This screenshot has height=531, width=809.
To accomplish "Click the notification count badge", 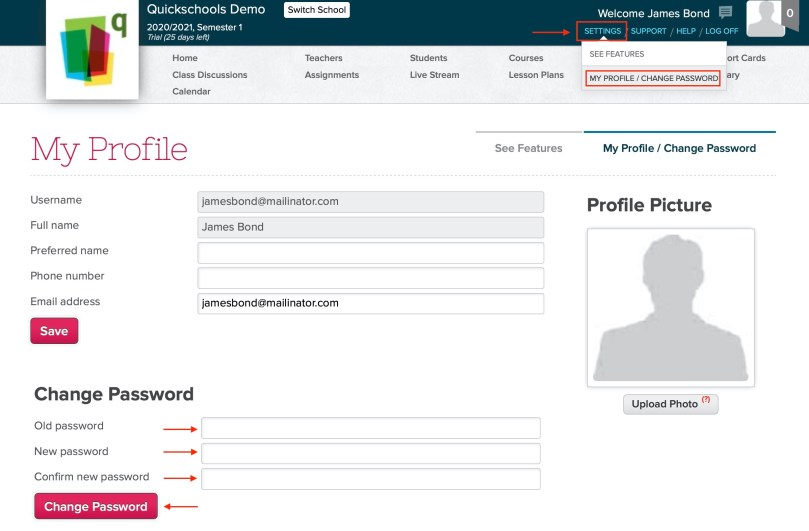I will click(790, 13).
